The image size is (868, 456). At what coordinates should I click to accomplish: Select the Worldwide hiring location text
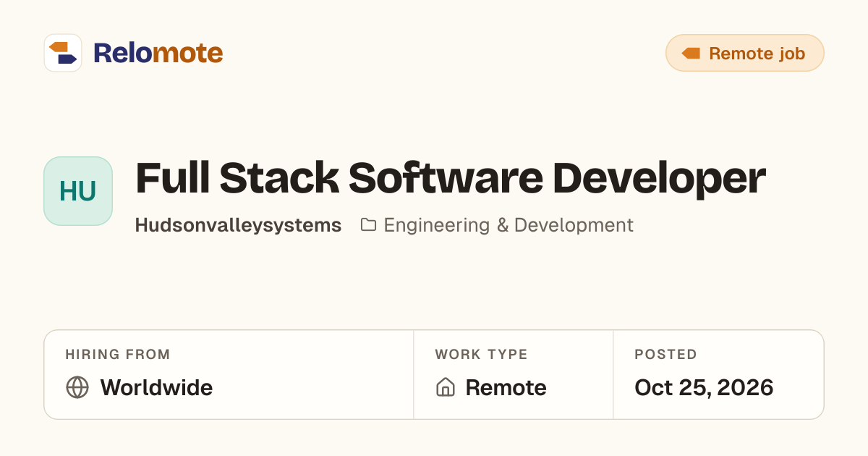pyautogui.click(x=156, y=388)
